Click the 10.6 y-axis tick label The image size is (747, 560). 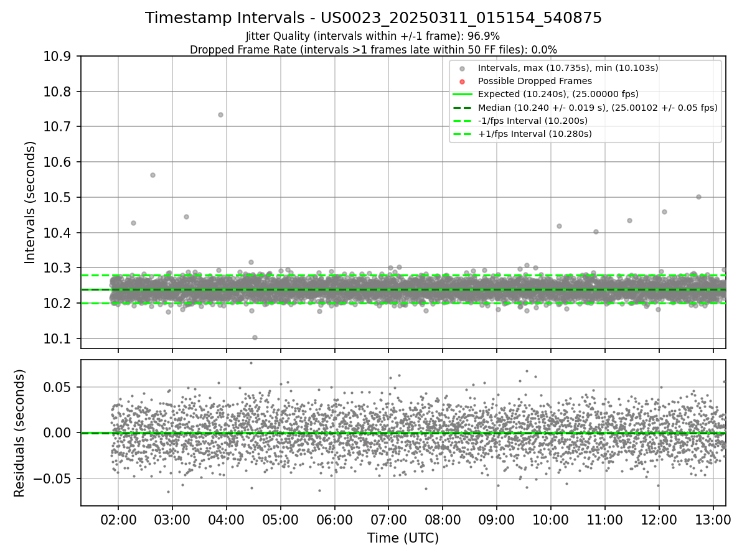click(x=59, y=162)
